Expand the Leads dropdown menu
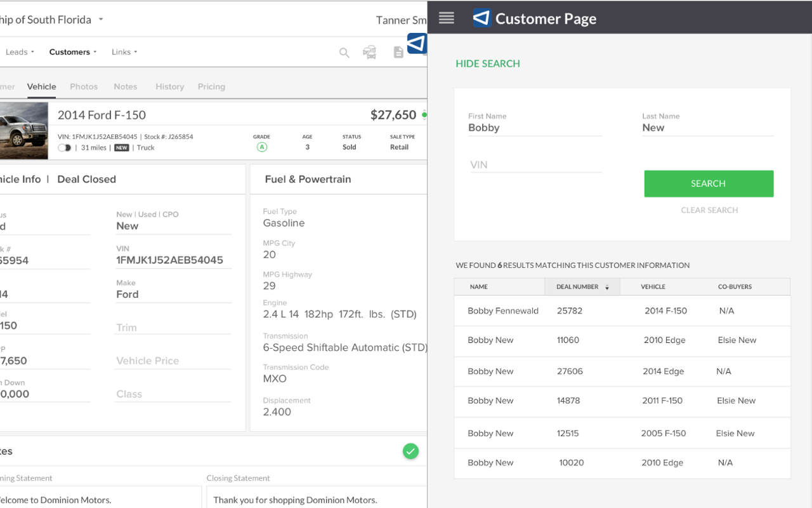Image resolution: width=812 pixels, height=508 pixels. pyautogui.click(x=20, y=52)
